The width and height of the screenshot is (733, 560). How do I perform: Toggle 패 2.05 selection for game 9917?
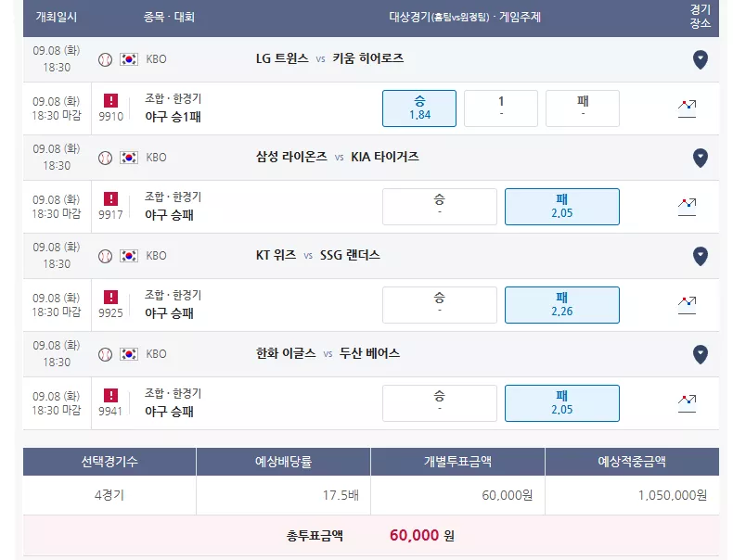click(562, 207)
